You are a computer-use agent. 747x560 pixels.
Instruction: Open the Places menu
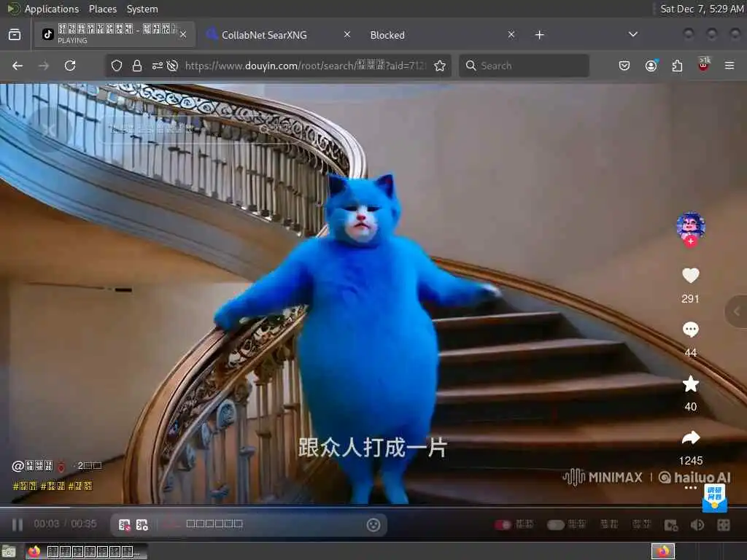point(102,9)
